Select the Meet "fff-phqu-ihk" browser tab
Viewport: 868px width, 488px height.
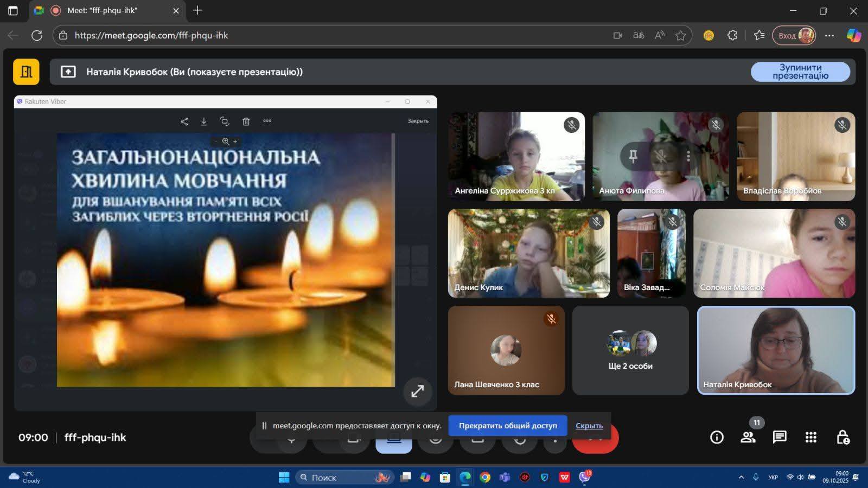[x=103, y=10]
